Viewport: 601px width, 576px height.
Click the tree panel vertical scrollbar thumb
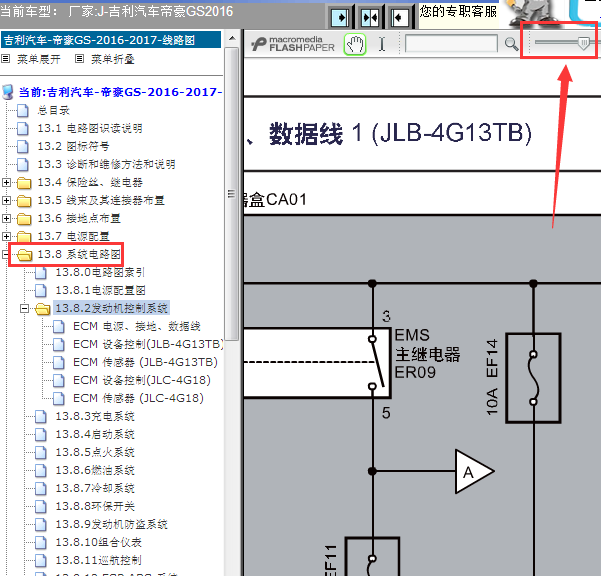232,194
